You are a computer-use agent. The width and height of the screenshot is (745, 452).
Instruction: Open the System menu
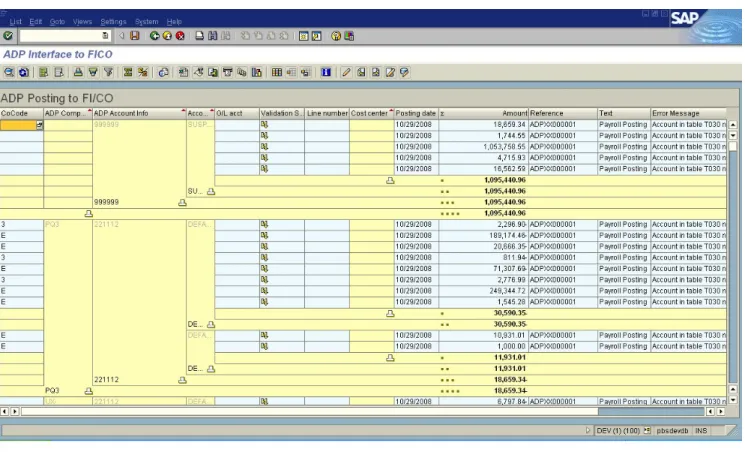coord(146,21)
